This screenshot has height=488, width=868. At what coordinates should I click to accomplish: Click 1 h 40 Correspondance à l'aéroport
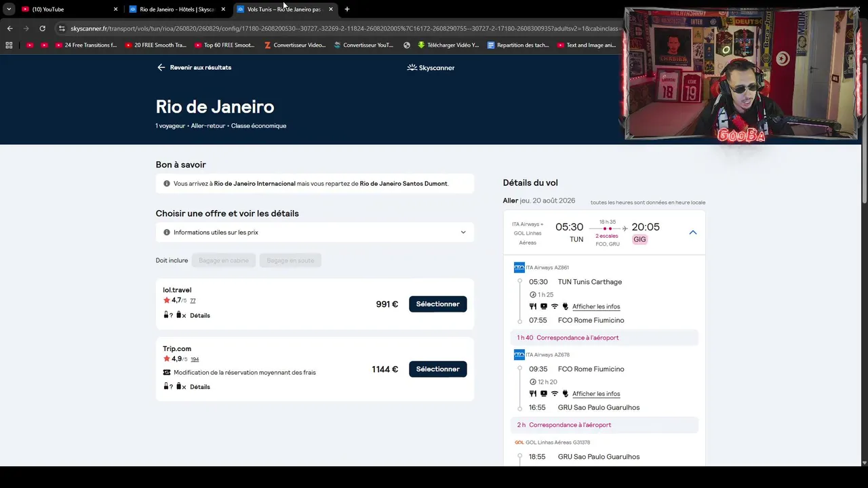[x=604, y=338]
